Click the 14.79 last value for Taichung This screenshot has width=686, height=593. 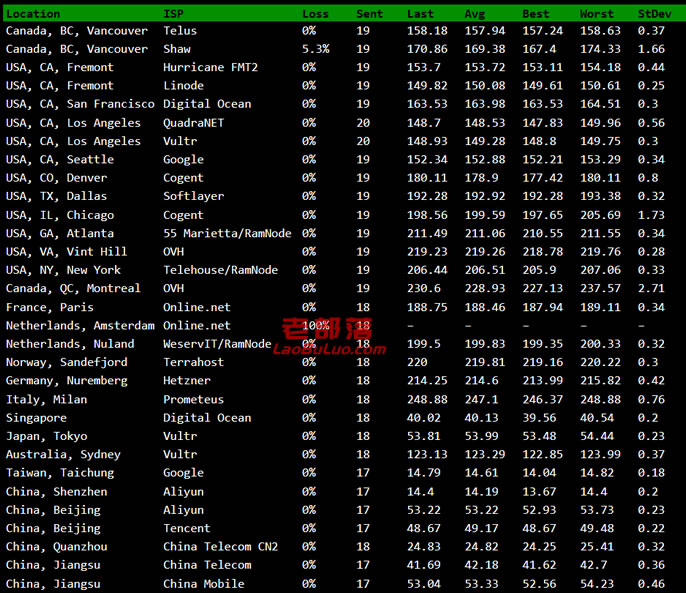point(424,474)
